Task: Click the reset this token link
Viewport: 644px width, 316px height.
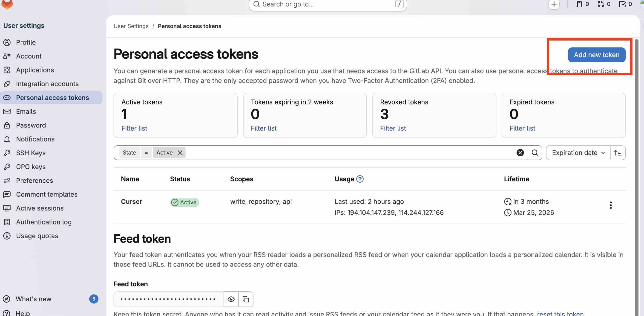Action: coord(560,313)
